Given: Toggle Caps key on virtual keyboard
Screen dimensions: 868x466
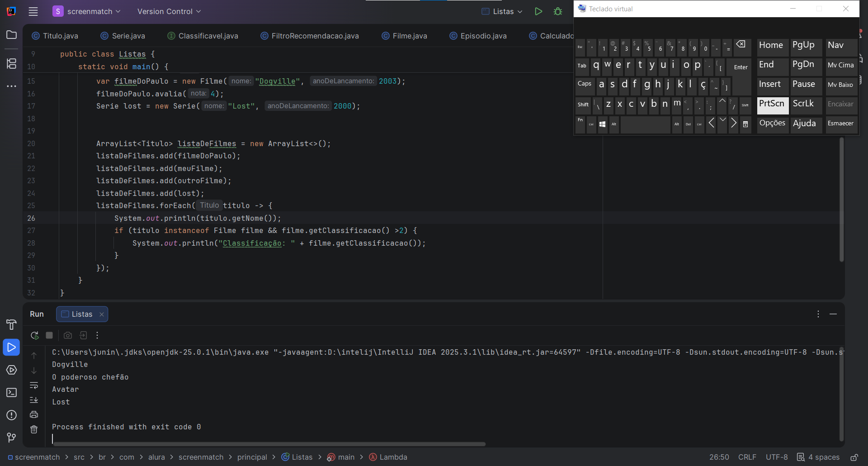Looking at the screenshot, I should (585, 84).
